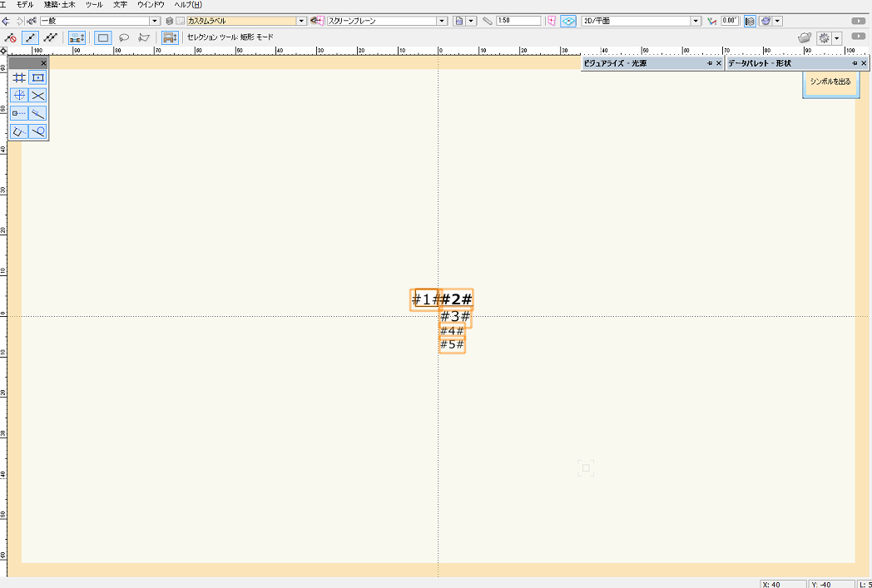Close the snapping tool palette
872x588 pixels.
(x=44, y=62)
